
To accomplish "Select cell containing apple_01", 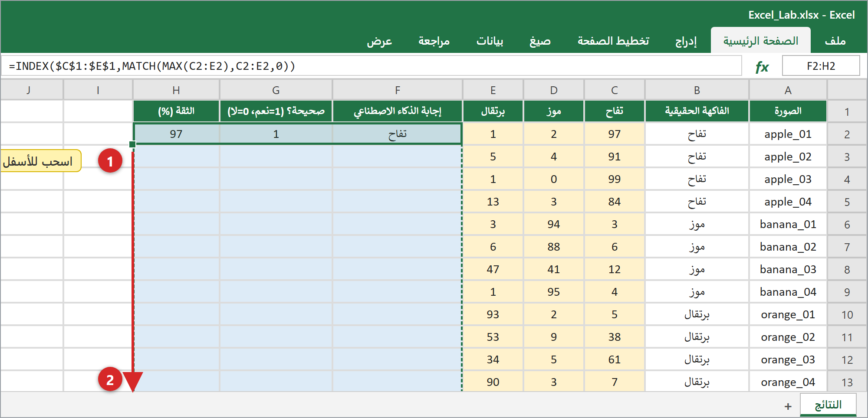I will tap(788, 134).
